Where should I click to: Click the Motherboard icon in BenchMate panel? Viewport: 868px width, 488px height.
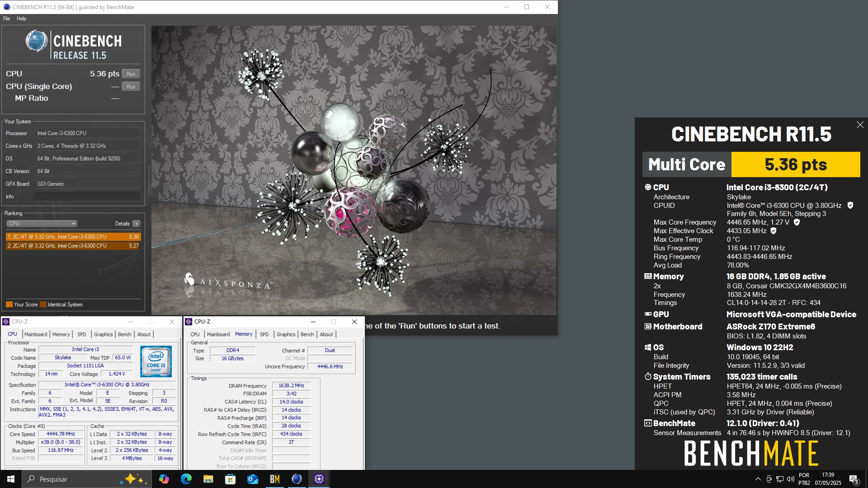click(x=648, y=326)
